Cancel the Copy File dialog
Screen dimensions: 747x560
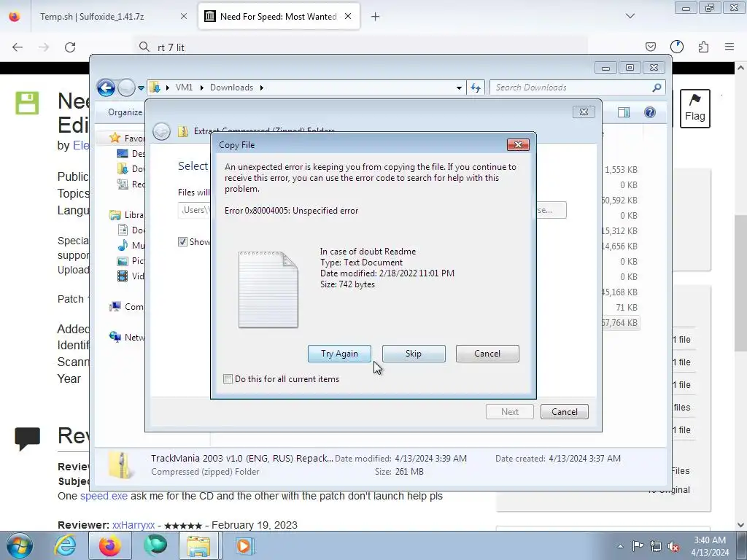pyautogui.click(x=487, y=354)
